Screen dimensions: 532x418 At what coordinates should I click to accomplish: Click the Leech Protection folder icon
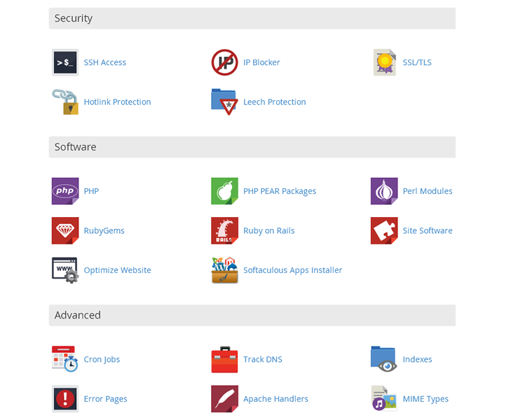point(224,102)
